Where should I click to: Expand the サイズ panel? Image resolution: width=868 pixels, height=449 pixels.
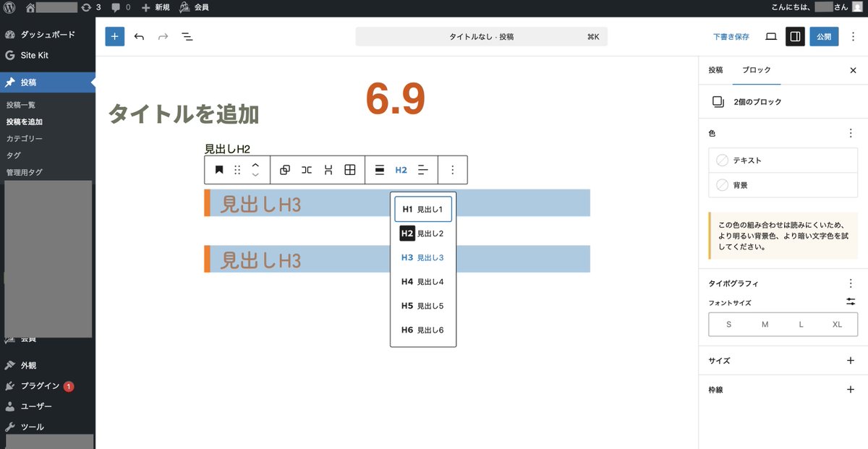783,360
